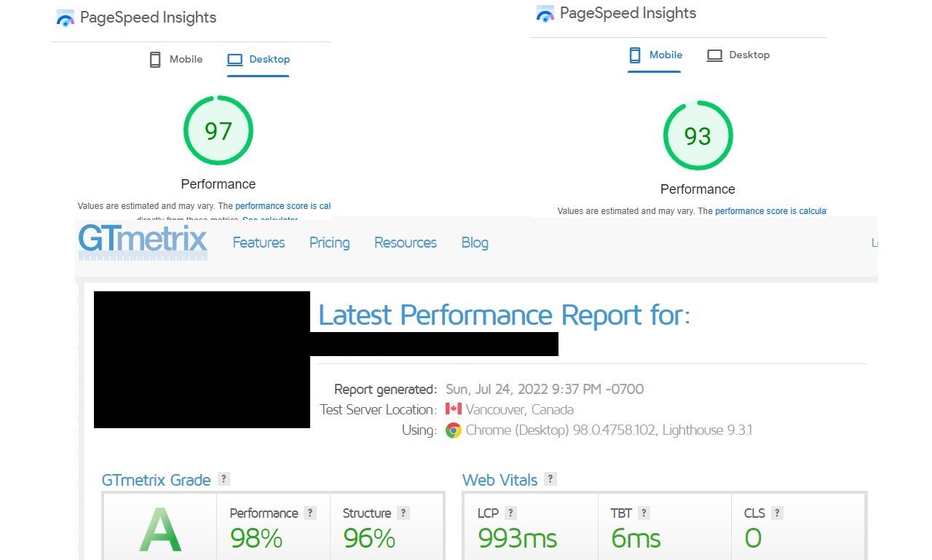932x560 pixels.
Task: Click the Chrome browser icon
Action: (x=454, y=430)
